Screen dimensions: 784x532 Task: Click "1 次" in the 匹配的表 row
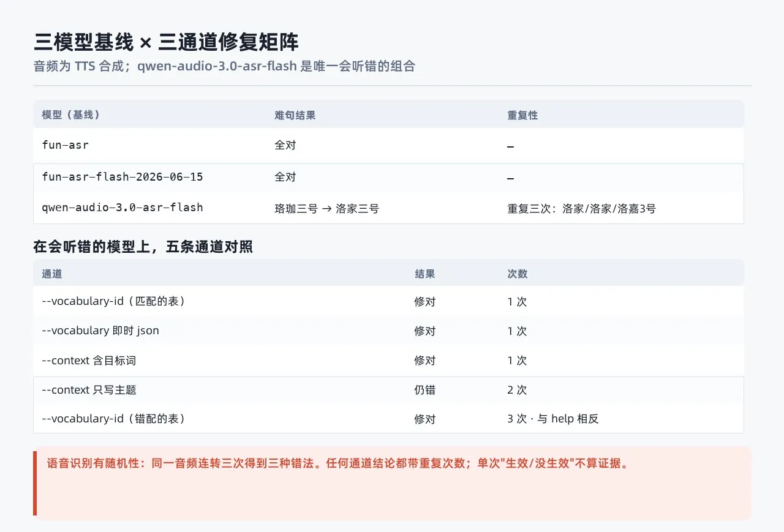(x=517, y=302)
